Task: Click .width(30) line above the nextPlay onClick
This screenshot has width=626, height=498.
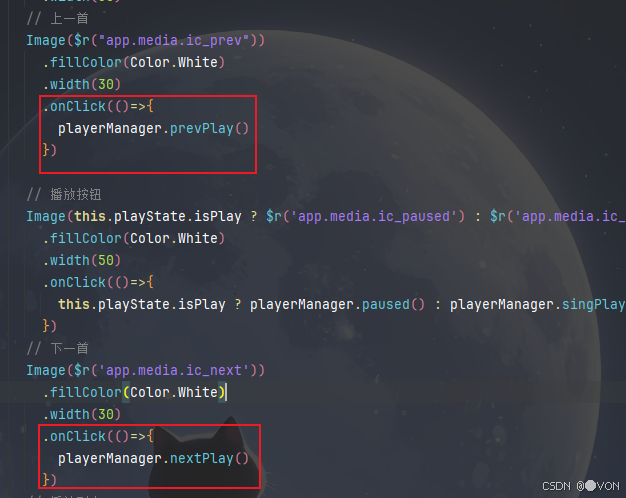Action: (81, 415)
